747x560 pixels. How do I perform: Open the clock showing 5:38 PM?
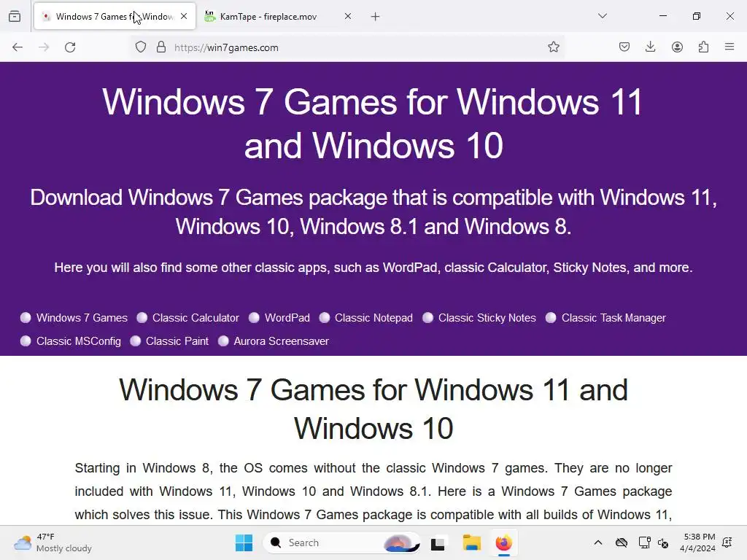[x=698, y=542]
